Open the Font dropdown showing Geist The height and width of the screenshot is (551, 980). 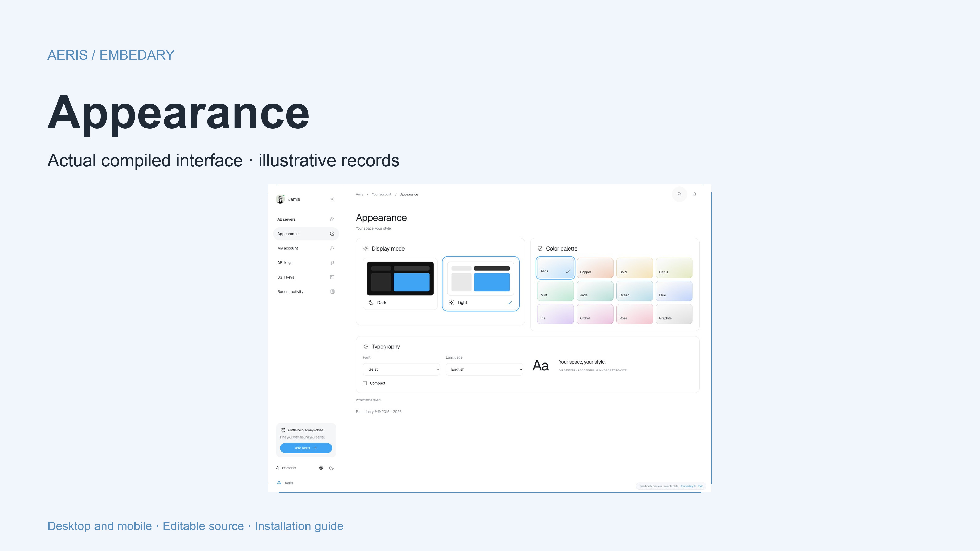pyautogui.click(x=401, y=369)
